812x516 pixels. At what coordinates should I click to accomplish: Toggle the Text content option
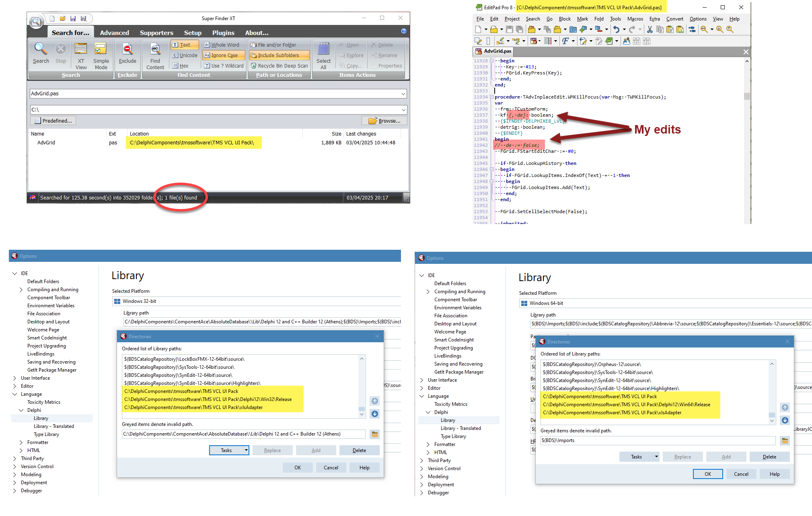pyautogui.click(x=185, y=45)
